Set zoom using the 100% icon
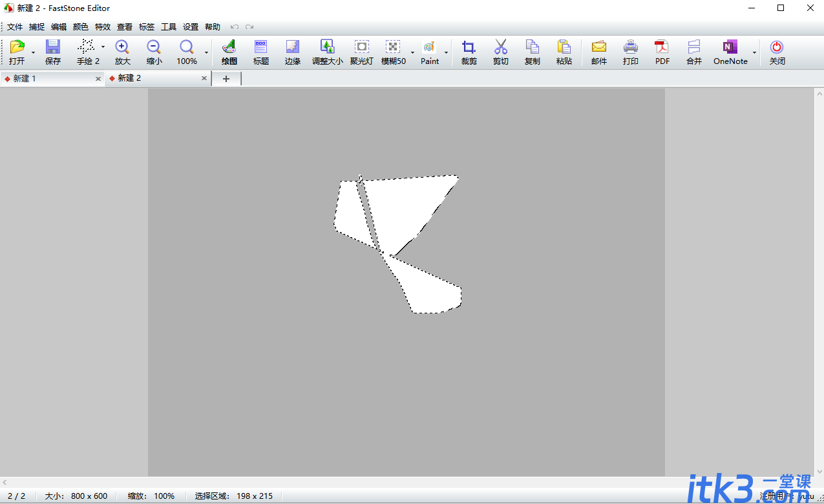Screen dimensions: 824x504 [187, 47]
